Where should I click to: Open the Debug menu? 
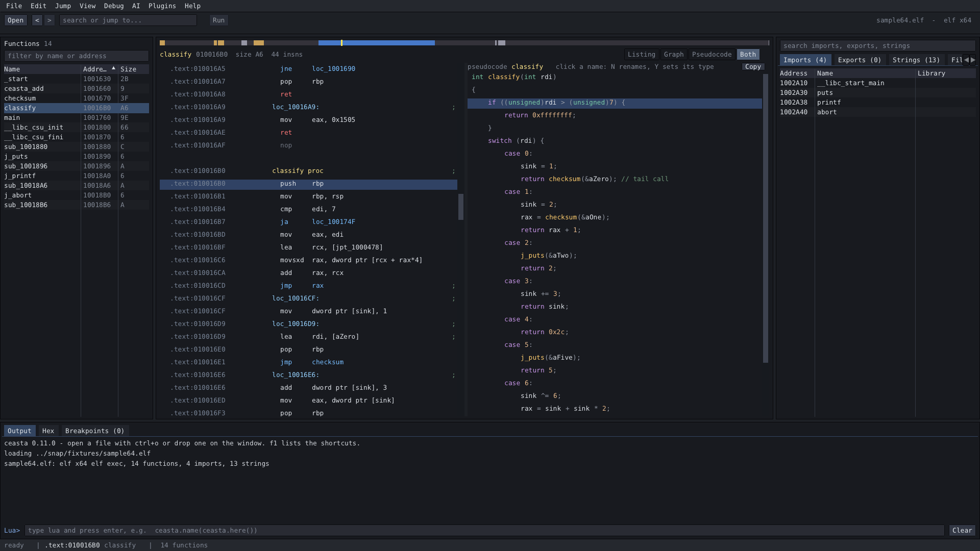(x=114, y=6)
